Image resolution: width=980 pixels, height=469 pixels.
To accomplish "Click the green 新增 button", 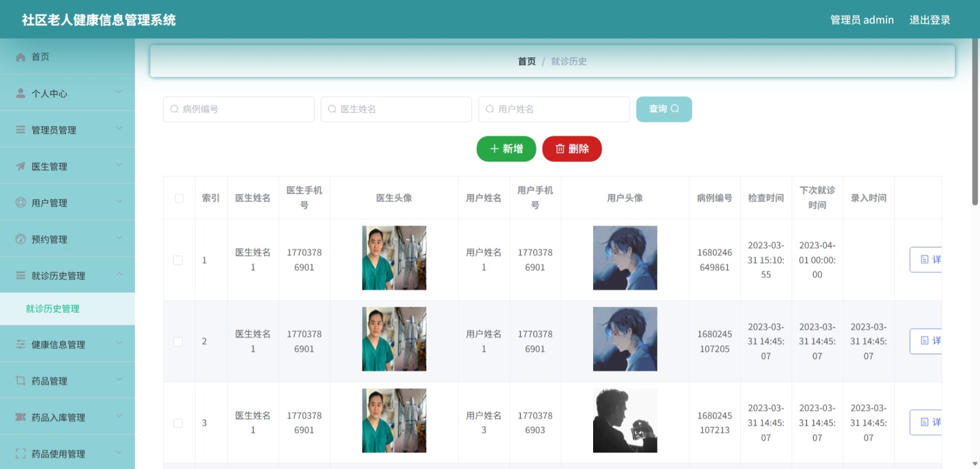I will point(506,148).
